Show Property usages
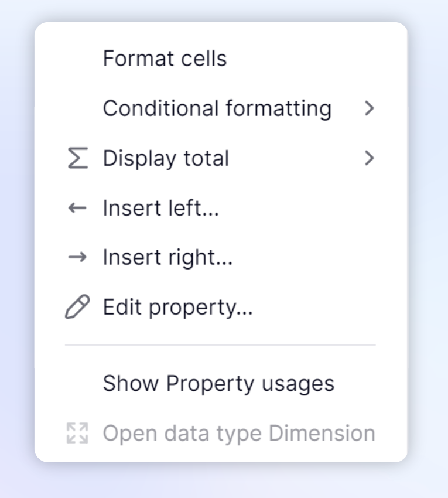 tap(221, 383)
